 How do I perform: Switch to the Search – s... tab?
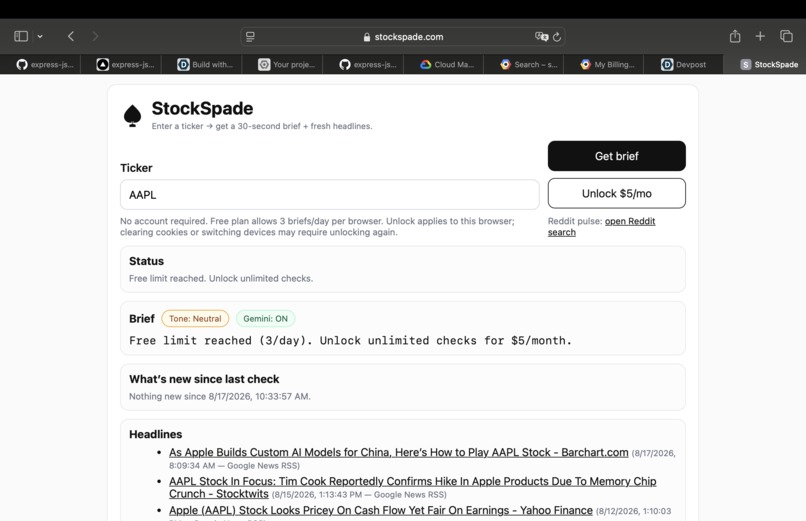point(528,64)
